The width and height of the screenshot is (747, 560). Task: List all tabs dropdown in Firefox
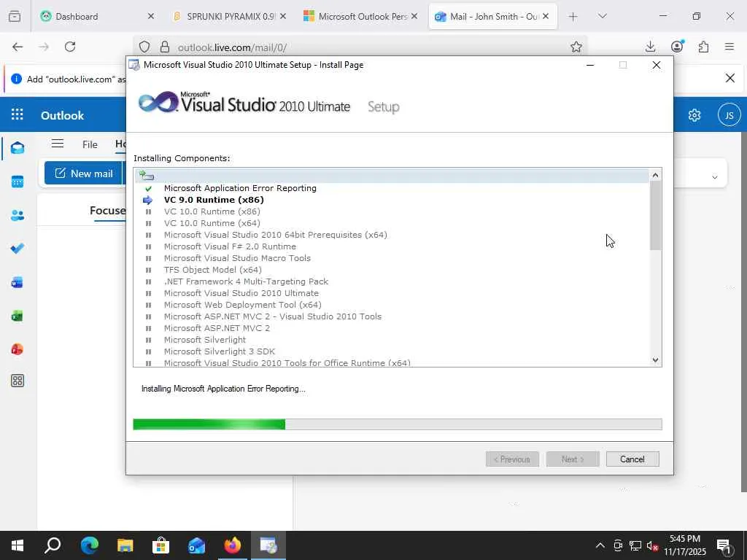(x=602, y=16)
